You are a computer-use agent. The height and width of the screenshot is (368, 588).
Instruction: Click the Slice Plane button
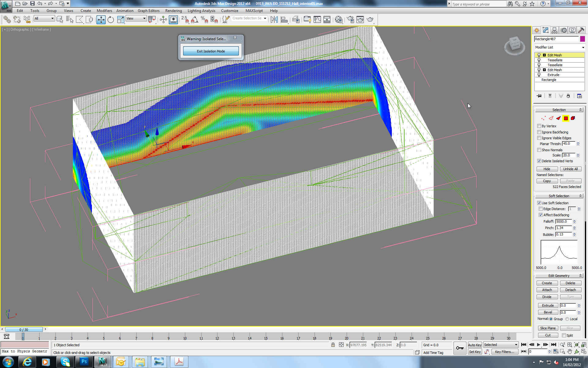[548, 328]
